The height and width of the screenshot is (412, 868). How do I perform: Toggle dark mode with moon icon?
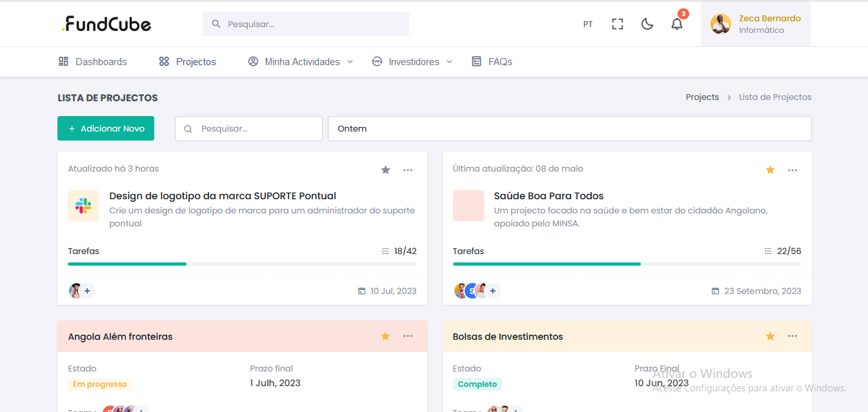tap(647, 25)
